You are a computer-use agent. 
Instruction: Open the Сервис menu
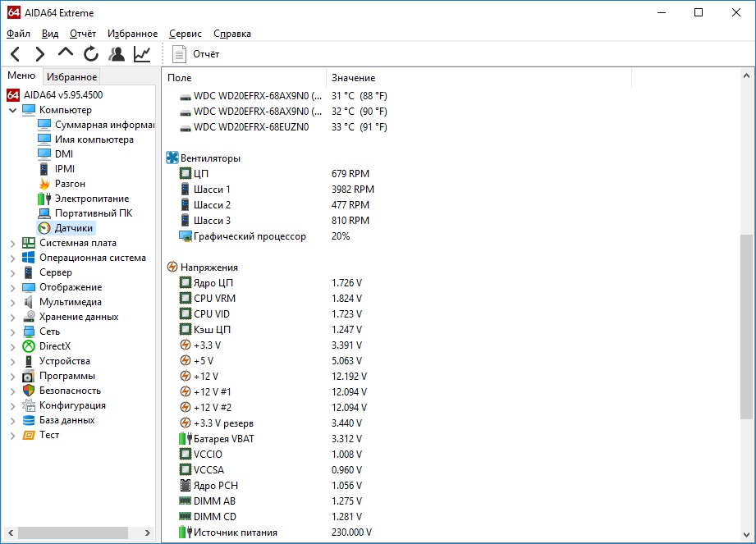click(186, 34)
